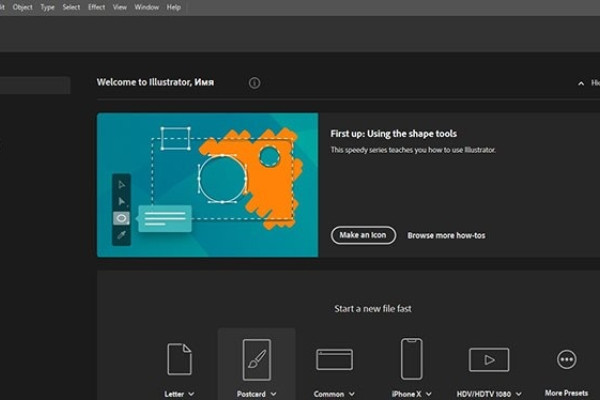Screen dimensions: 600x400
Task: Open the More Presets ellipsis icon
Action: (567, 359)
